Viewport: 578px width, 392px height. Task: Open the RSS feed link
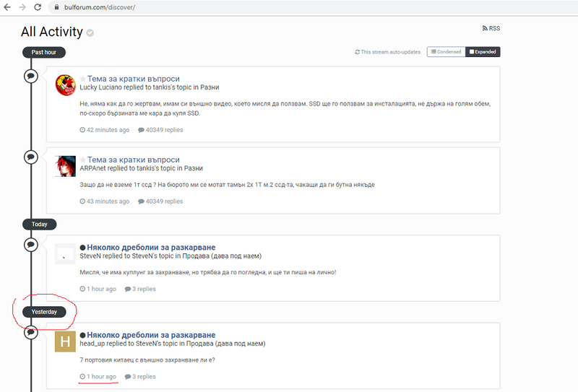pyautogui.click(x=491, y=28)
